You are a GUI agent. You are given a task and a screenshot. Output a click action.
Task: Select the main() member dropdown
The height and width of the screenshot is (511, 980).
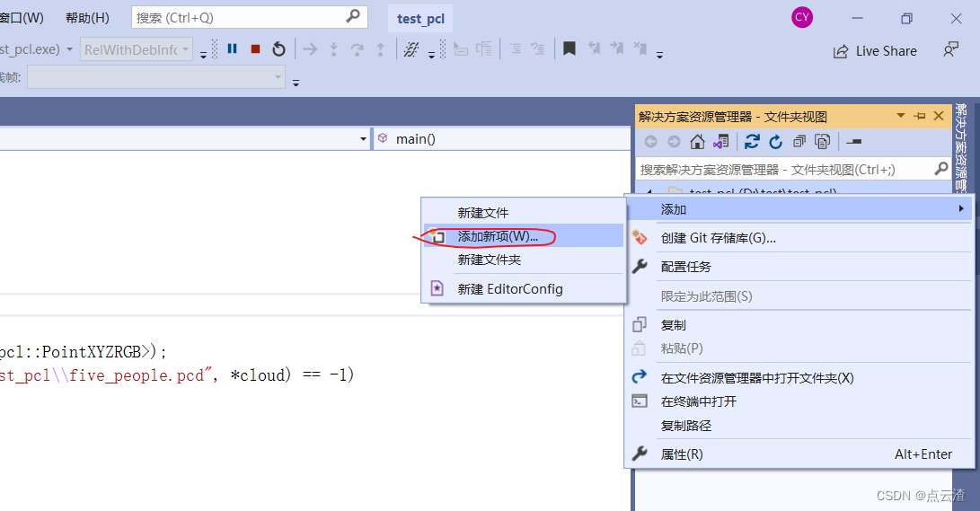click(x=502, y=138)
